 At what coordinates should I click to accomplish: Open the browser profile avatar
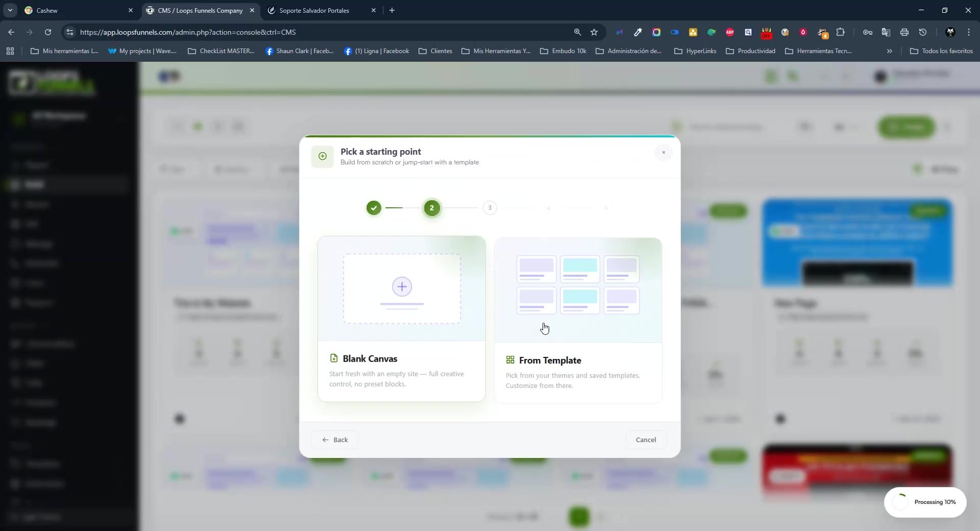(x=950, y=32)
